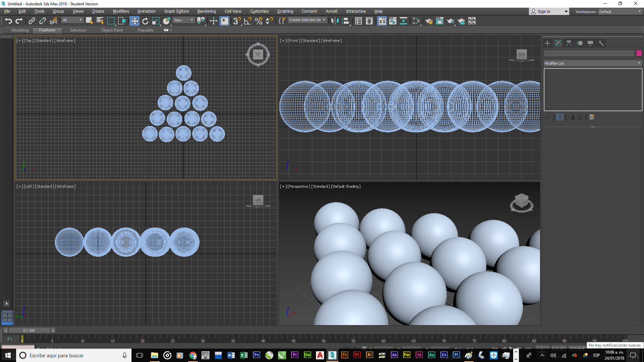Open the Graph Editors menu
This screenshot has height=362, width=644.
pyautogui.click(x=176, y=11)
